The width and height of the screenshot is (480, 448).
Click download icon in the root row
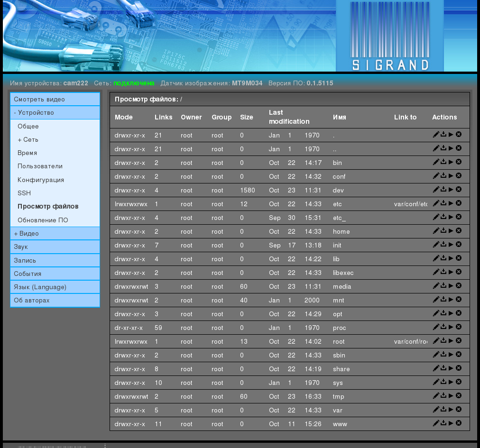pyautogui.click(x=443, y=341)
